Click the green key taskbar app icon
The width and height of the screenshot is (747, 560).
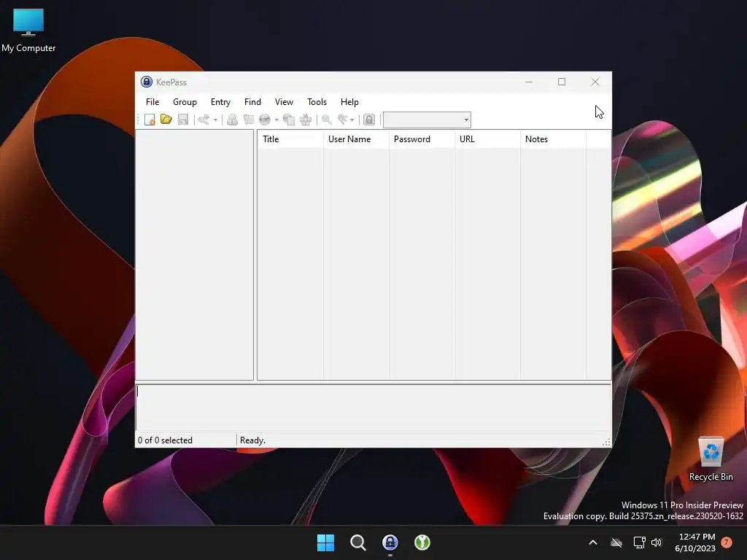tap(422, 542)
